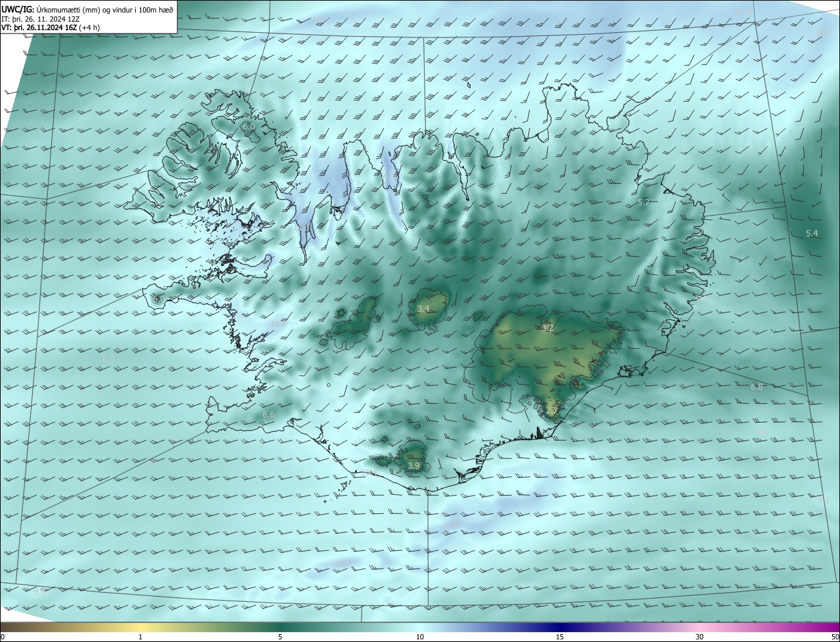Click the colorbar tick label 5

point(280,637)
